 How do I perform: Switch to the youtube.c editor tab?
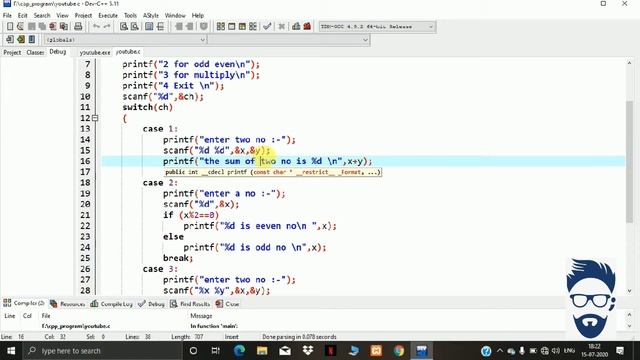pos(128,52)
